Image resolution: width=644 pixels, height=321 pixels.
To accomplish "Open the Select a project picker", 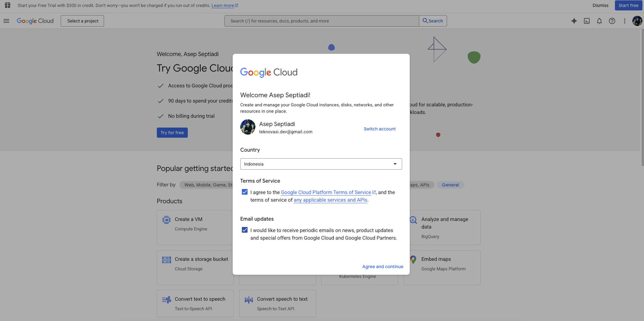I will pos(82,21).
